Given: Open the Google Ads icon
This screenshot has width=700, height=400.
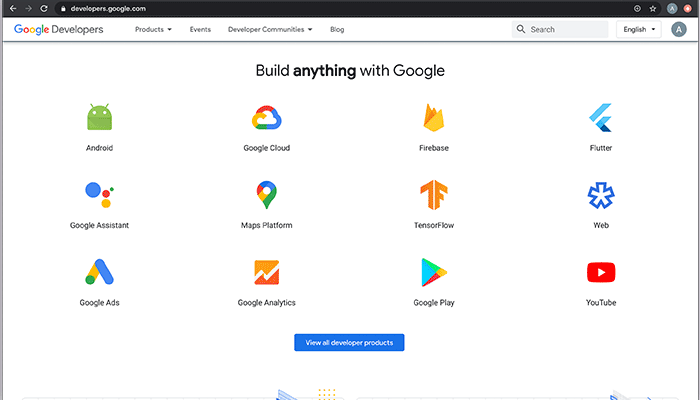Looking at the screenshot, I should tap(99, 272).
